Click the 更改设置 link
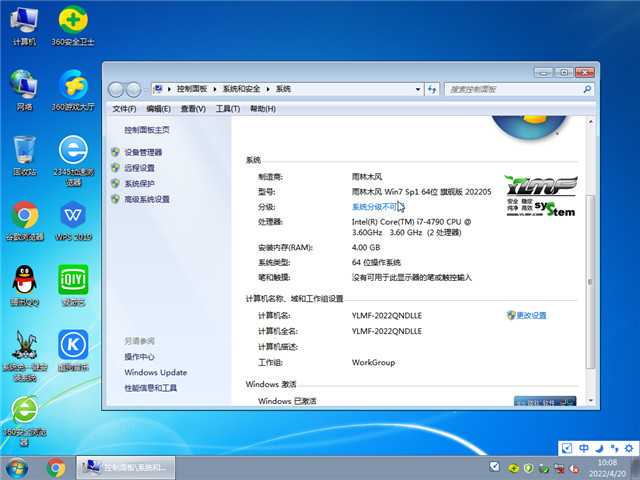 pos(531,316)
